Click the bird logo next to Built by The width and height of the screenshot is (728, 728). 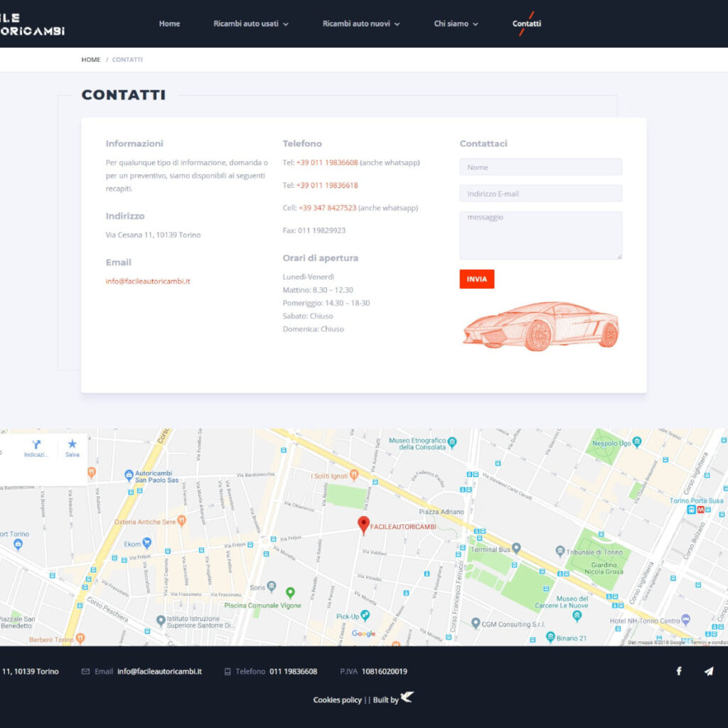(x=407, y=697)
